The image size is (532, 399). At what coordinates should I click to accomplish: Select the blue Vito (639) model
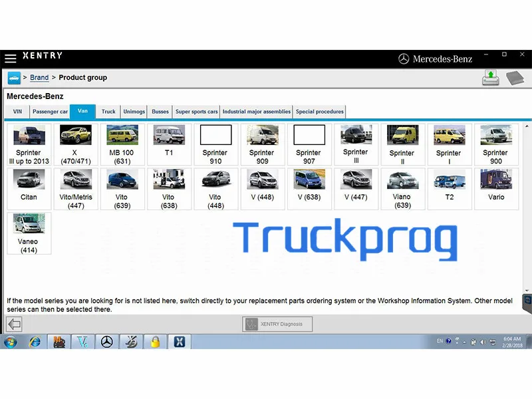[122, 189]
